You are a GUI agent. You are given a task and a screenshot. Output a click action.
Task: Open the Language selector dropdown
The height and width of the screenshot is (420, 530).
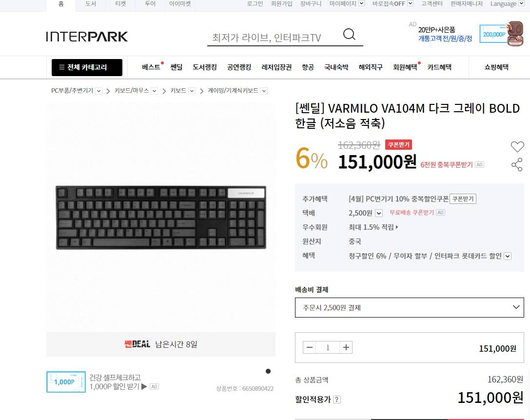tap(521, 4)
